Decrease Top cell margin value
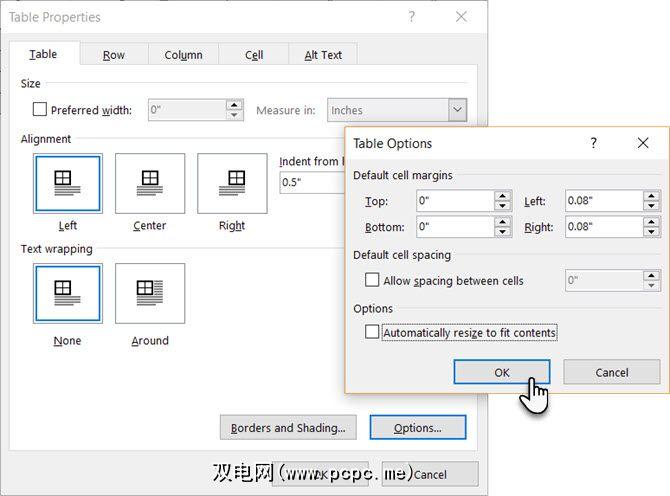Image resolution: width=670 pixels, height=496 pixels. (502, 206)
